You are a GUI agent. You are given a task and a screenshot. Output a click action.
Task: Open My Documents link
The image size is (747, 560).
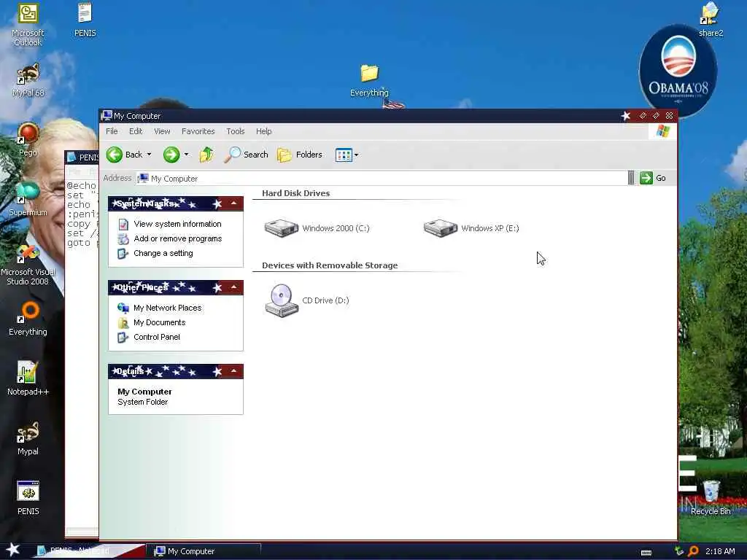pyautogui.click(x=159, y=323)
